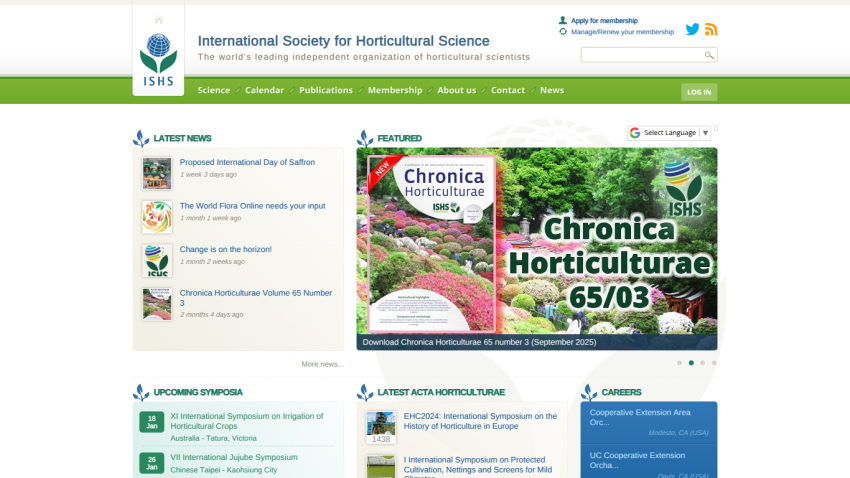Image resolution: width=850 pixels, height=478 pixels.
Task: Click the International Society for Horticultural Science title
Action: 344,41
